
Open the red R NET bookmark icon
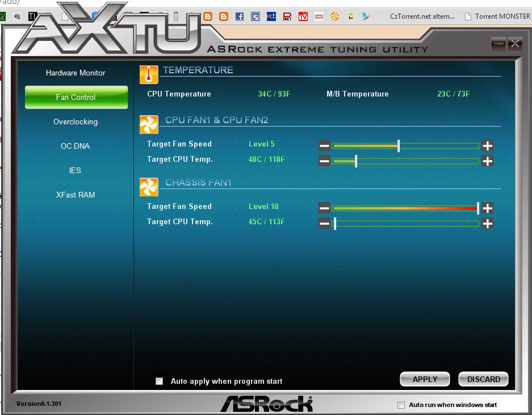click(x=287, y=16)
